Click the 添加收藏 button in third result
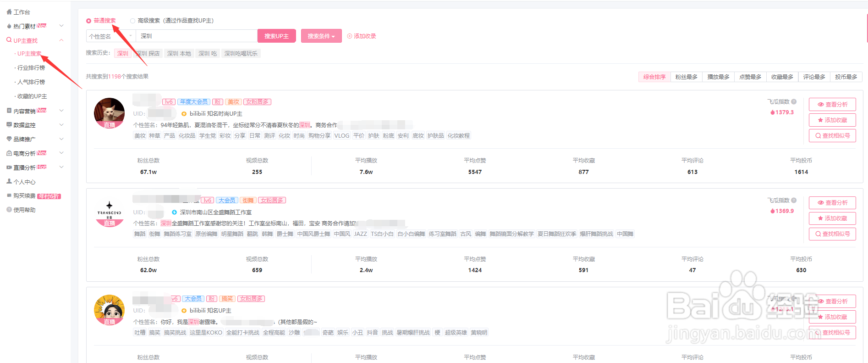868x363 pixels. pos(832,317)
